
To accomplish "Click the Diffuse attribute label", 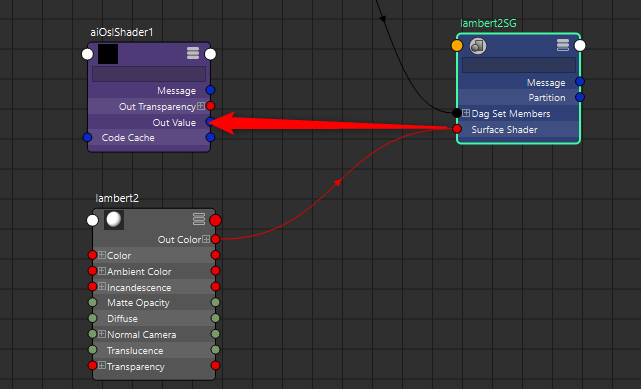I will point(122,318).
